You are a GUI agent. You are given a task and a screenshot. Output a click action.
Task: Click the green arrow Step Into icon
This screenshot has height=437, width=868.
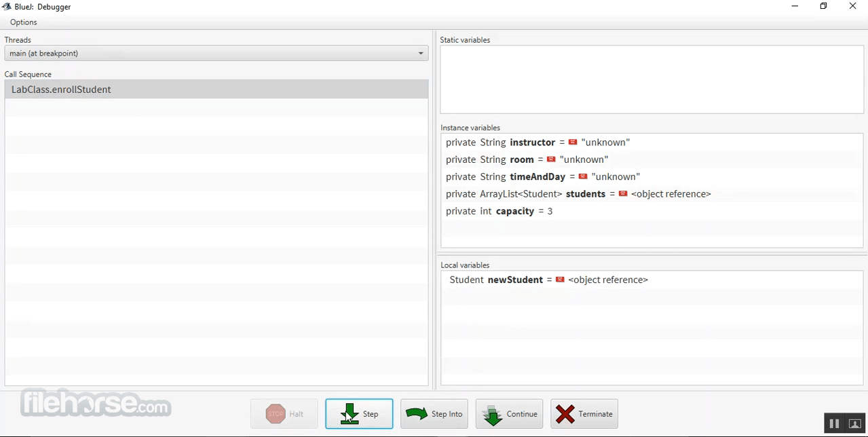click(416, 413)
